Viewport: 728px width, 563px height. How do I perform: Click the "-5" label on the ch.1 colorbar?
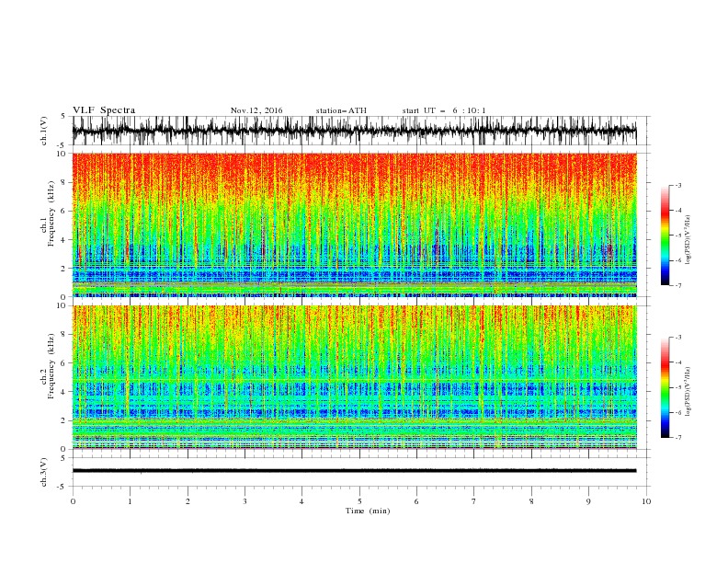pos(677,236)
